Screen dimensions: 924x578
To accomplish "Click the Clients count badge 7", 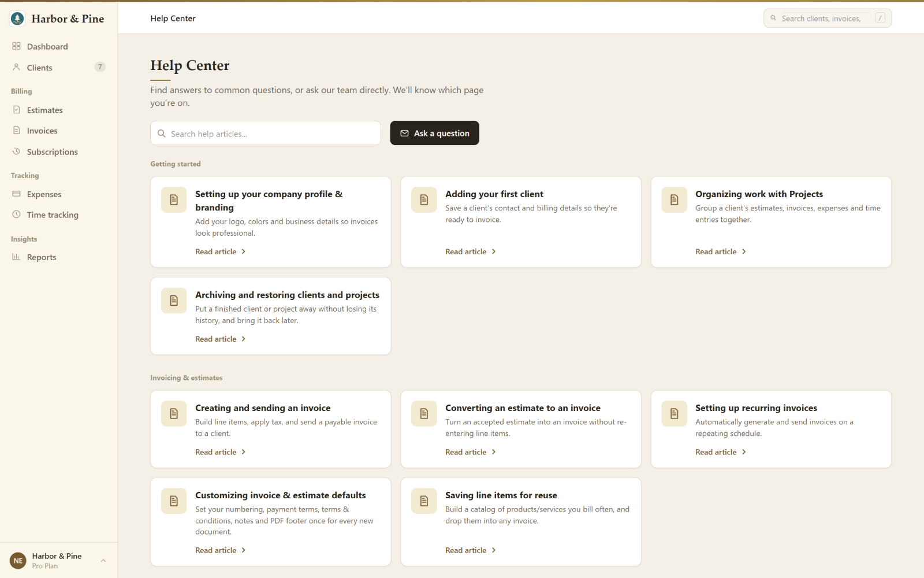I will pos(100,67).
